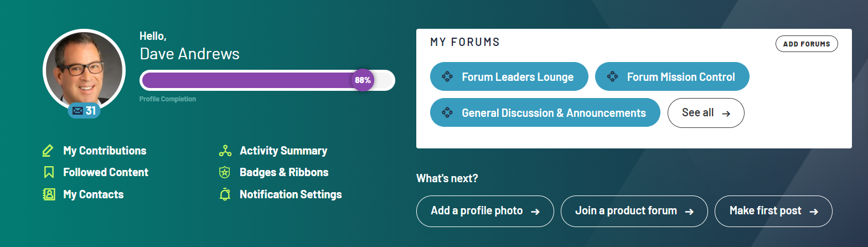
Task: Click the Make first post button
Action: click(x=773, y=211)
